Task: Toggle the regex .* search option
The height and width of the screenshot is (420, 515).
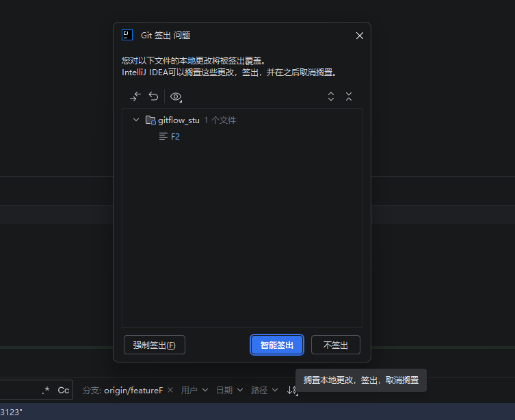Action: click(x=46, y=390)
